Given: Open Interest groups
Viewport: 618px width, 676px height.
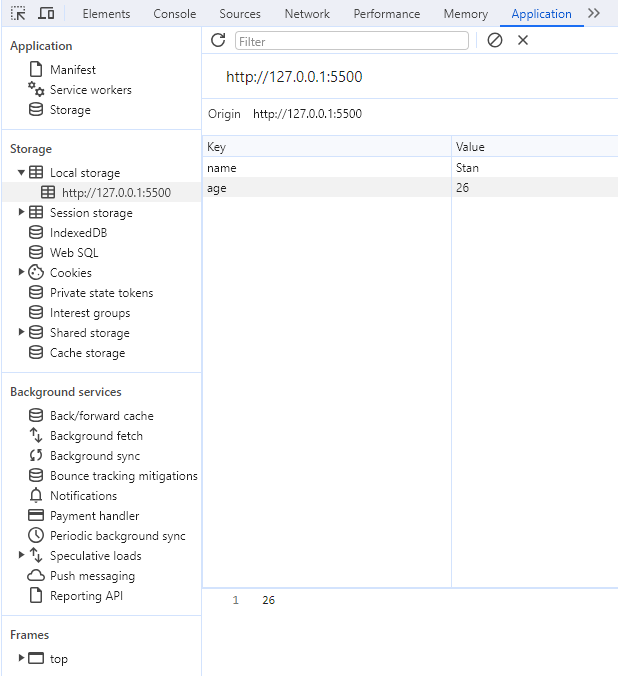Looking at the screenshot, I should click(90, 313).
